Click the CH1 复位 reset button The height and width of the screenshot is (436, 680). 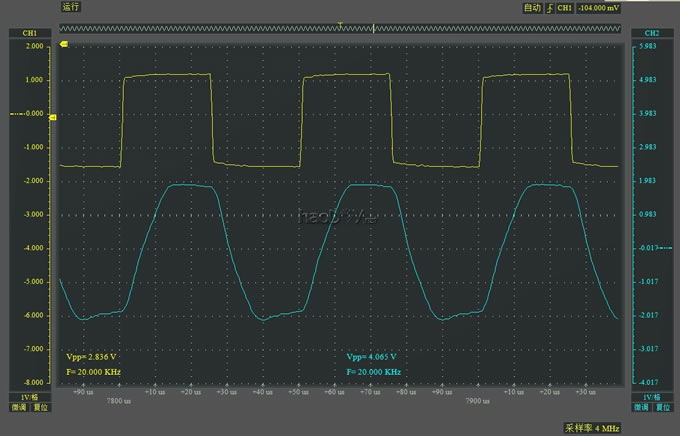tap(40, 408)
